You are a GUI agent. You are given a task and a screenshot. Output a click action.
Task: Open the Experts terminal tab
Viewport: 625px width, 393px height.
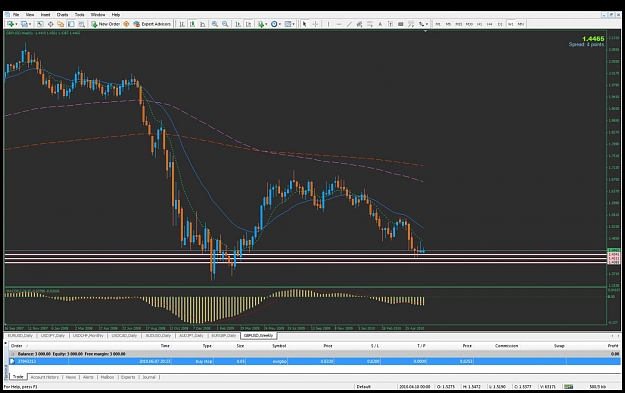click(128, 377)
